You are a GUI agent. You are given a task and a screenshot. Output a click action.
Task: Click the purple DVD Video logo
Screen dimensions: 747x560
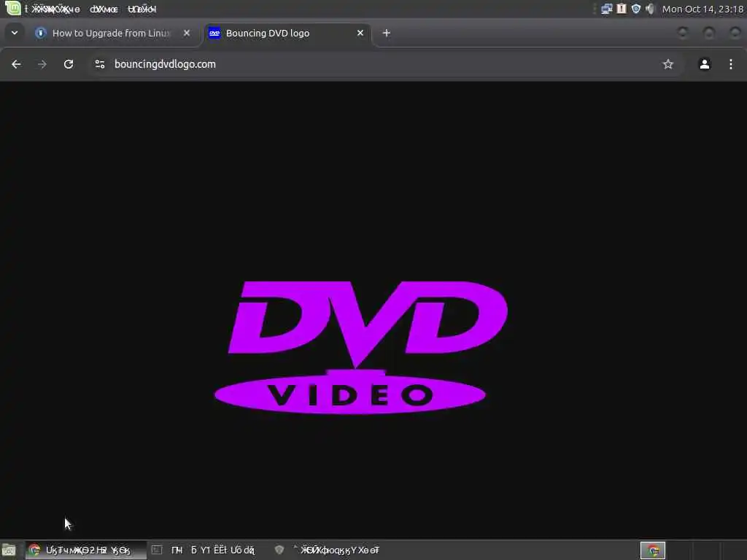(x=360, y=347)
